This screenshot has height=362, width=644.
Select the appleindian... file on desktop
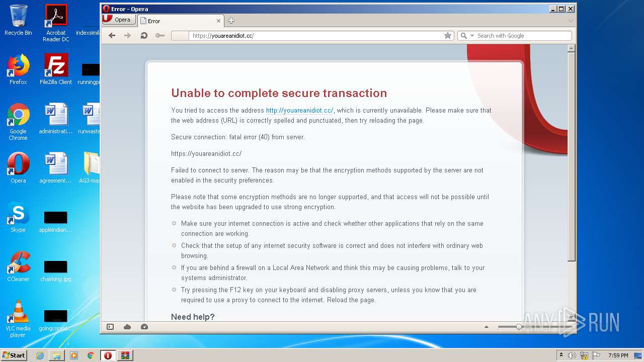click(x=56, y=221)
